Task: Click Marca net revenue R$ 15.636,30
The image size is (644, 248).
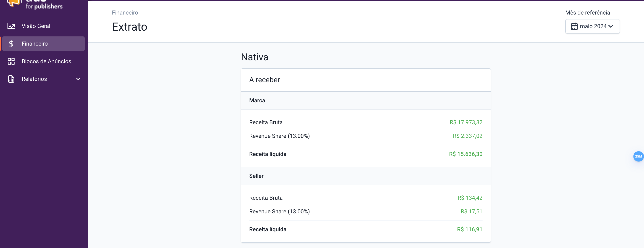Action: tap(466, 154)
